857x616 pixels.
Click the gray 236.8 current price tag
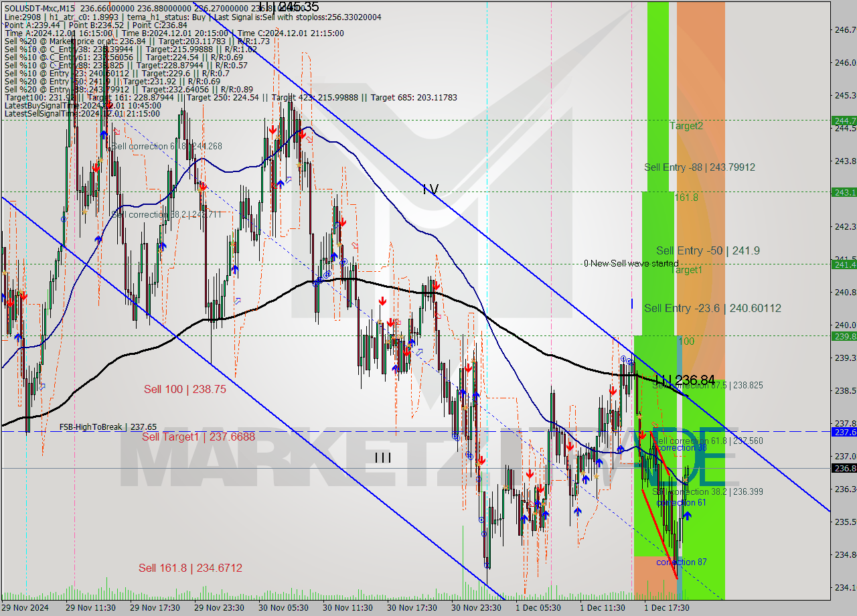844,468
